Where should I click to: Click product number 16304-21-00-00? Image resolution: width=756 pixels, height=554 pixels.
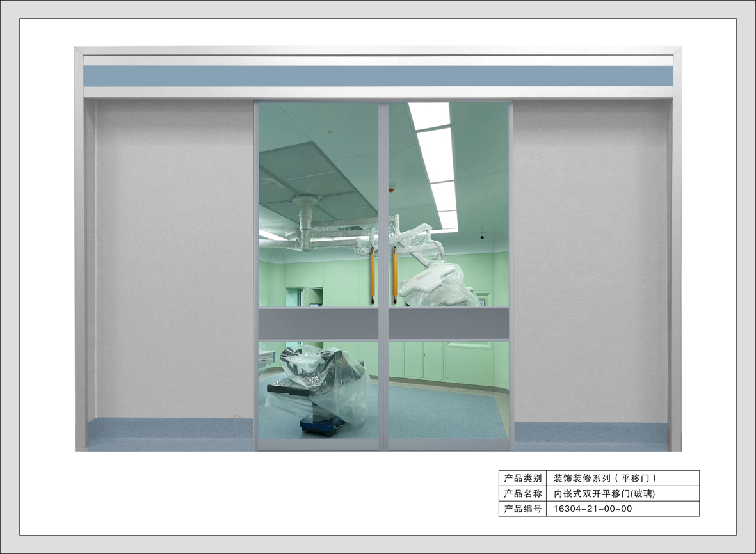click(593, 509)
